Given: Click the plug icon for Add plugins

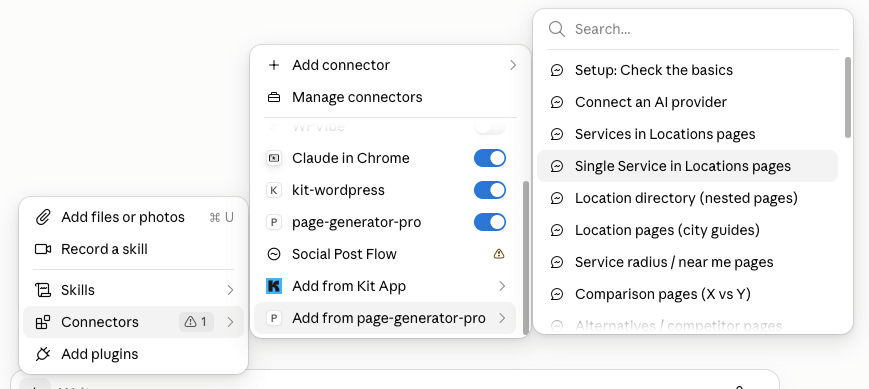Looking at the screenshot, I should coord(43,354).
